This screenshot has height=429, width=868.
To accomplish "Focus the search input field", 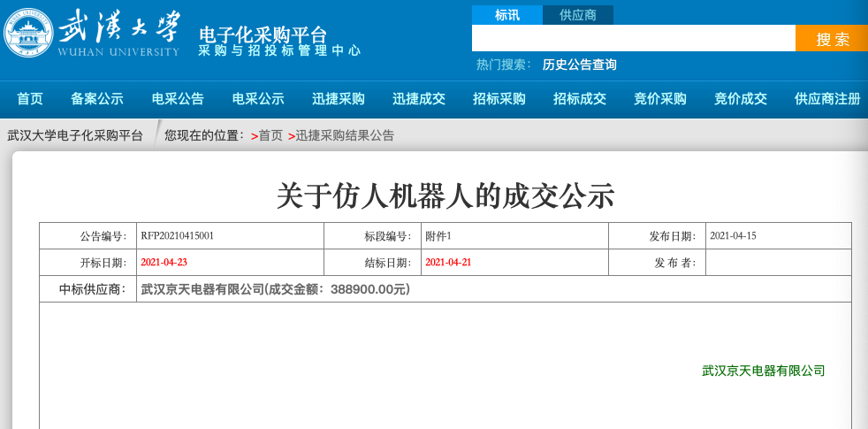I will point(634,38).
